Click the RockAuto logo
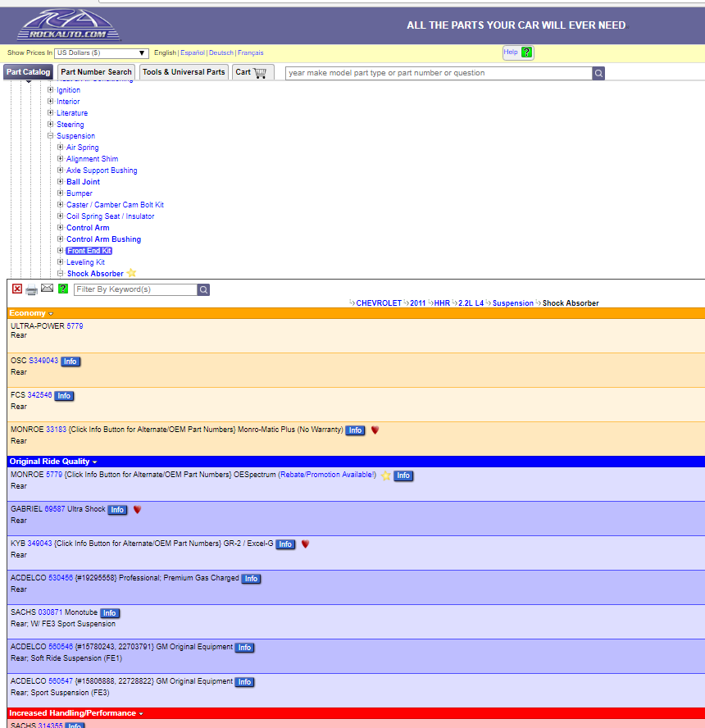 69,26
